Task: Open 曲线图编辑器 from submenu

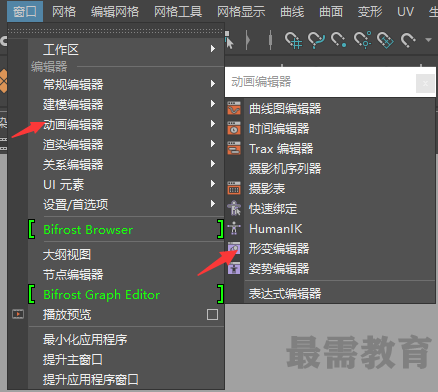Action: [340, 109]
